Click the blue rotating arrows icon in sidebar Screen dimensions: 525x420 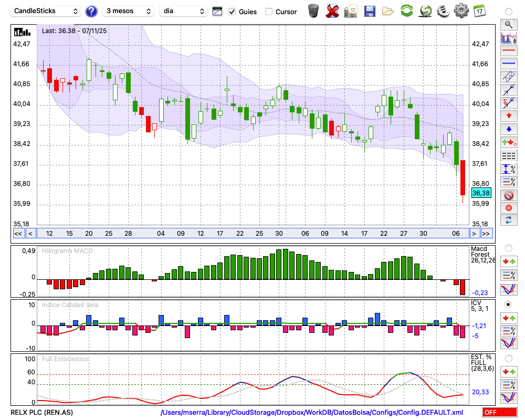pos(509,220)
